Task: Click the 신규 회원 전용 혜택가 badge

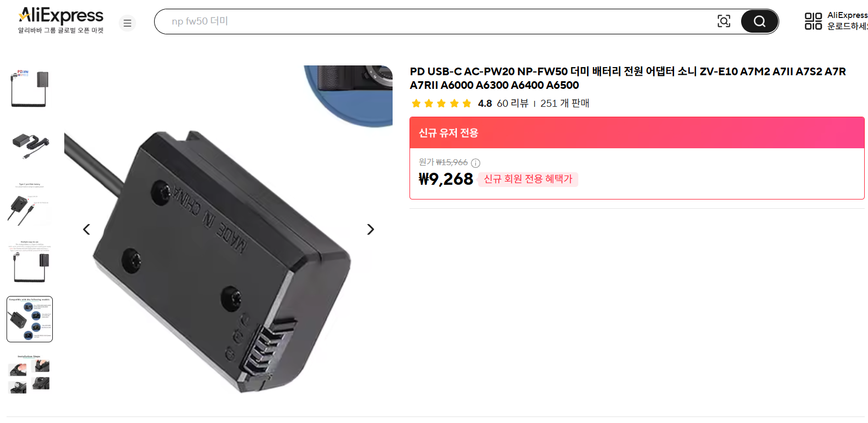Action: pyautogui.click(x=528, y=179)
